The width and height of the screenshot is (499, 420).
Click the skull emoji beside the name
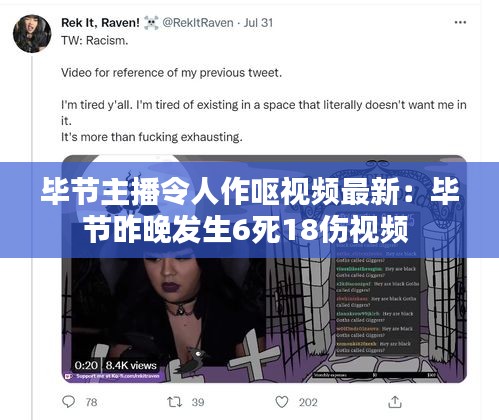click(x=151, y=23)
